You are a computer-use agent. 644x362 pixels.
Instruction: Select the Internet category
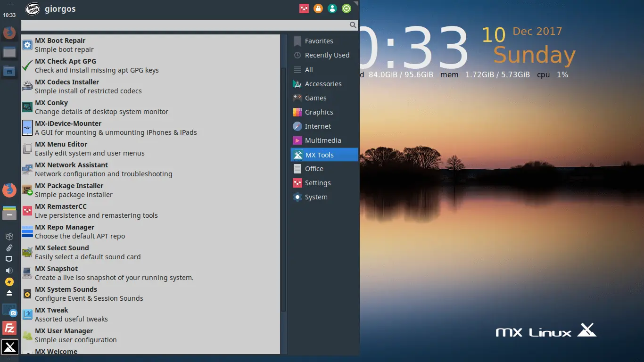coord(324,126)
